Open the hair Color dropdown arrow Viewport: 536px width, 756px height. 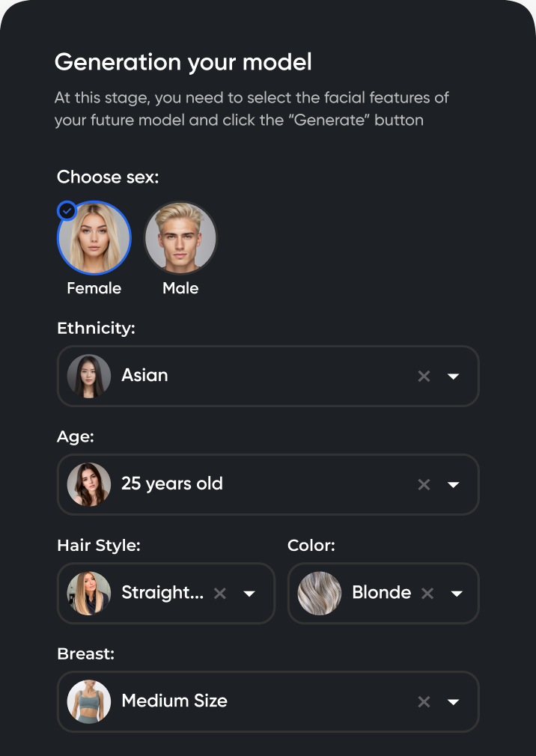[x=457, y=594]
